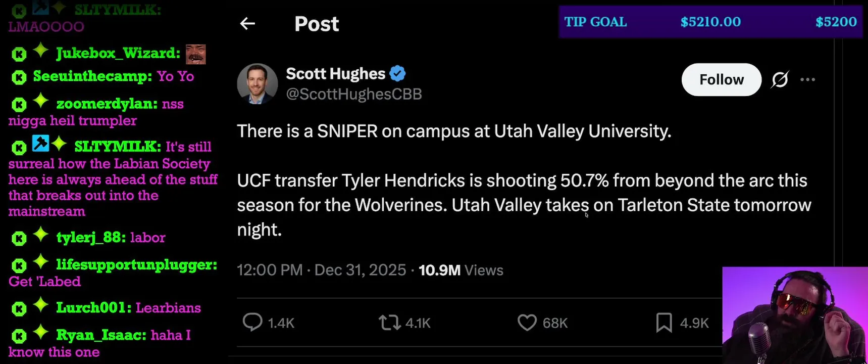The image size is (868, 364).
Task: Click the TIP GOAL progress bar
Action: coord(710,22)
